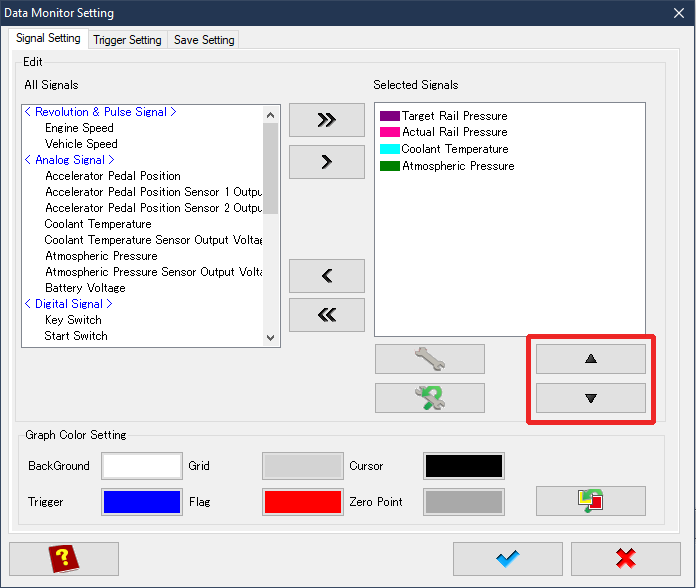The height and width of the screenshot is (588, 696).
Task: Remove selected signal with single left arrow
Action: click(327, 276)
